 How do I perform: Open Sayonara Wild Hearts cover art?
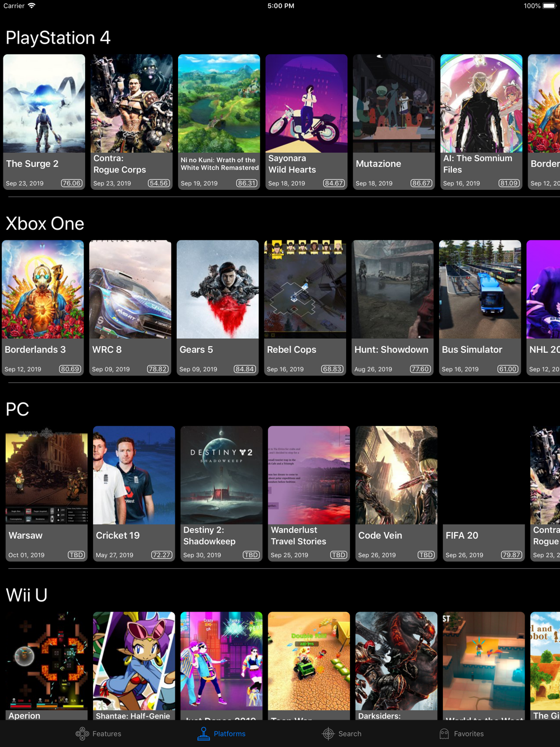pos(306,104)
